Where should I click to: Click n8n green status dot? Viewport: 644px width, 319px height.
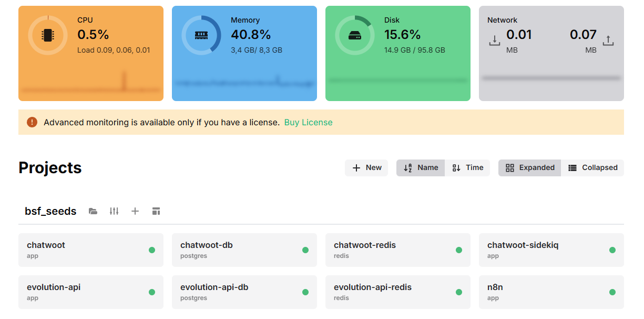(612, 292)
